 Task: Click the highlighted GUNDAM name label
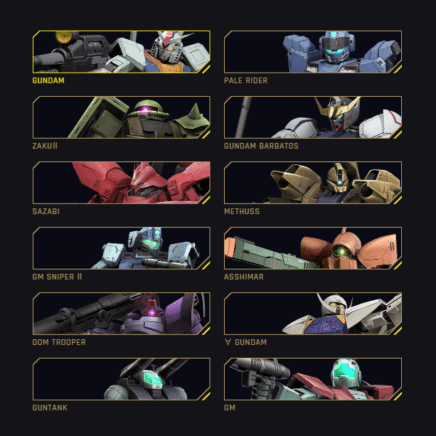(x=48, y=80)
